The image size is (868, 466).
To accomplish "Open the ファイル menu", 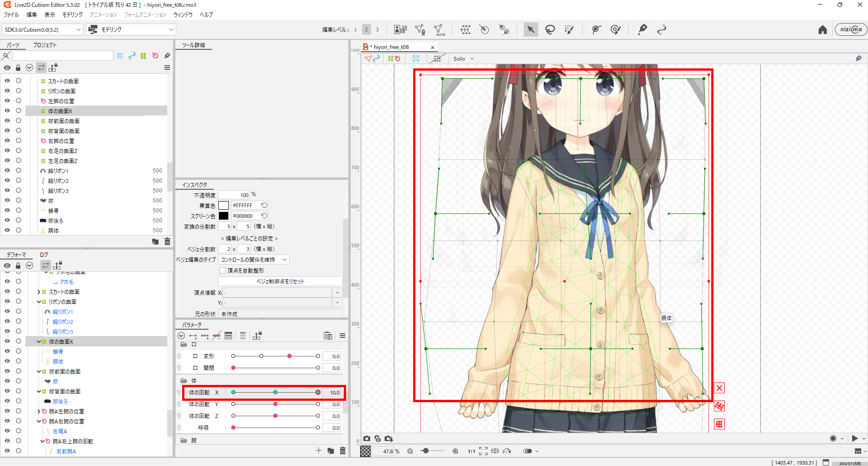I will [x=11, y=14].
